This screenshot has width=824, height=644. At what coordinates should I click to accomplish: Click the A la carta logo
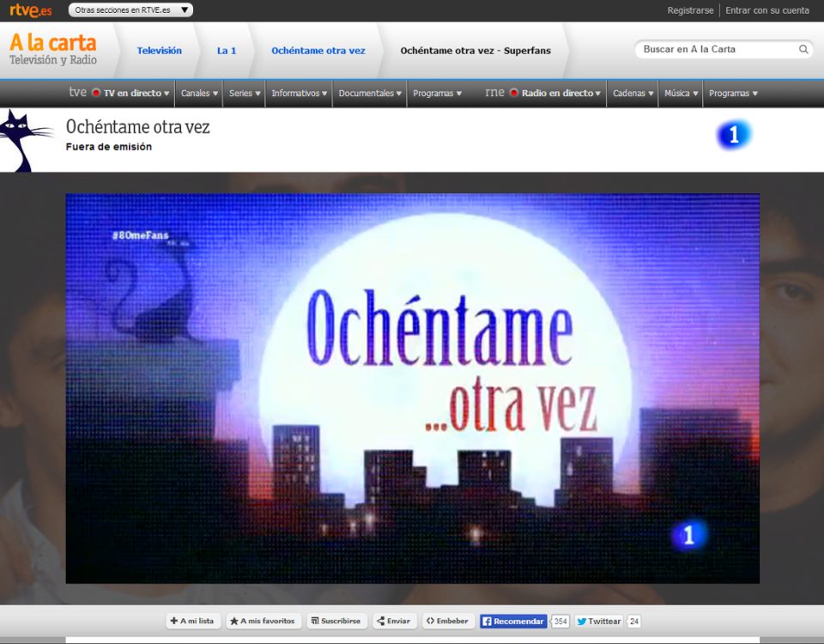pyautogui.click(x=52, y=49)
